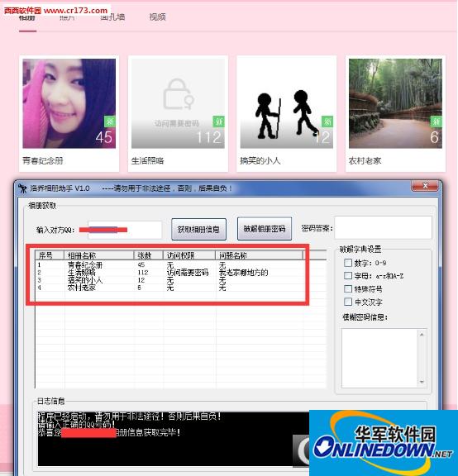
Task: Click the 搞笑的小人 album caption
Action: pos(260,160)
